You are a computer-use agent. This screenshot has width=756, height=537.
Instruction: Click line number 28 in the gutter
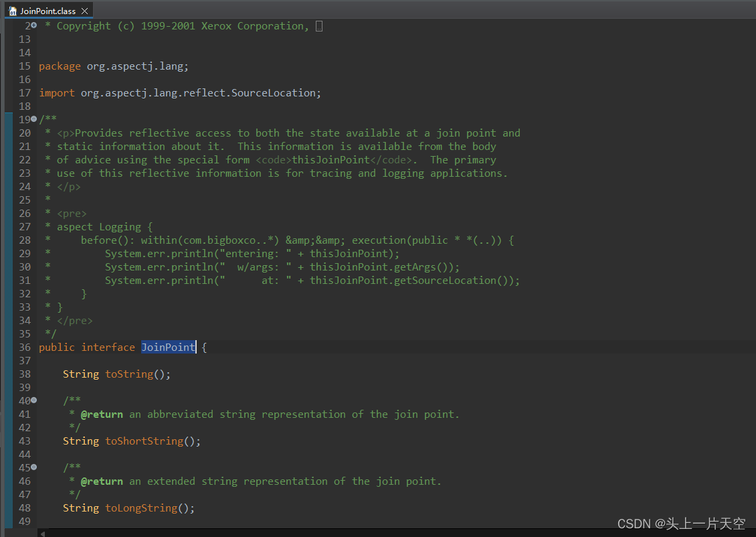pyautogui.click(x=25, y=240)
